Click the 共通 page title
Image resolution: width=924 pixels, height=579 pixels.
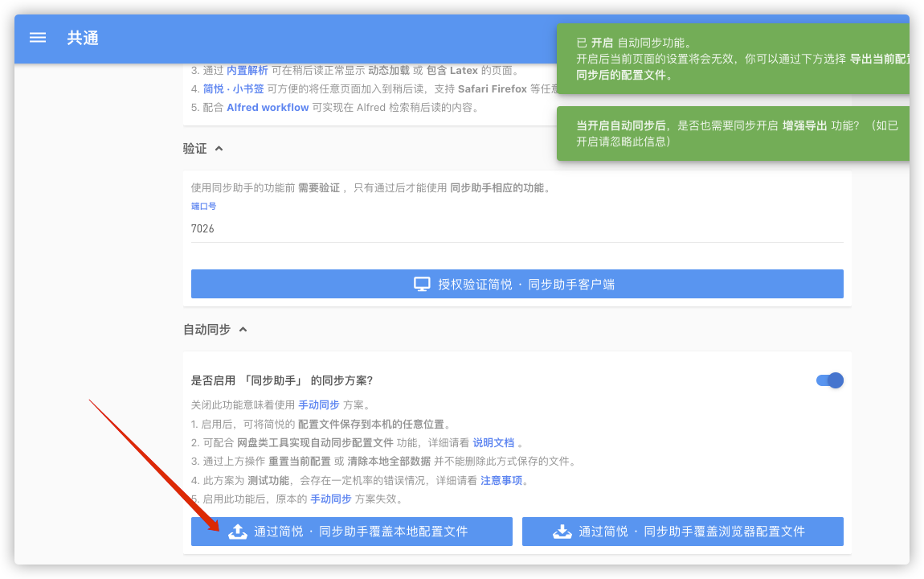[83, 37]
